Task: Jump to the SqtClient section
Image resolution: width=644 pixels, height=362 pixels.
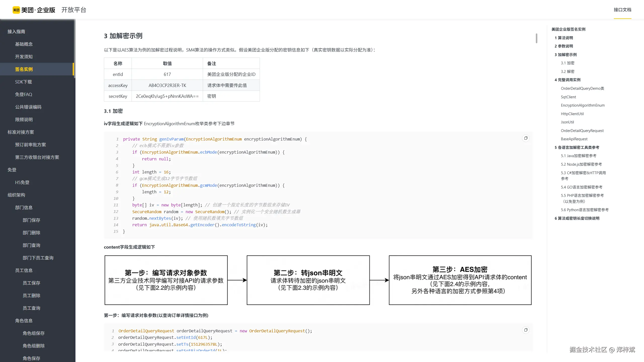Action: 569,97
